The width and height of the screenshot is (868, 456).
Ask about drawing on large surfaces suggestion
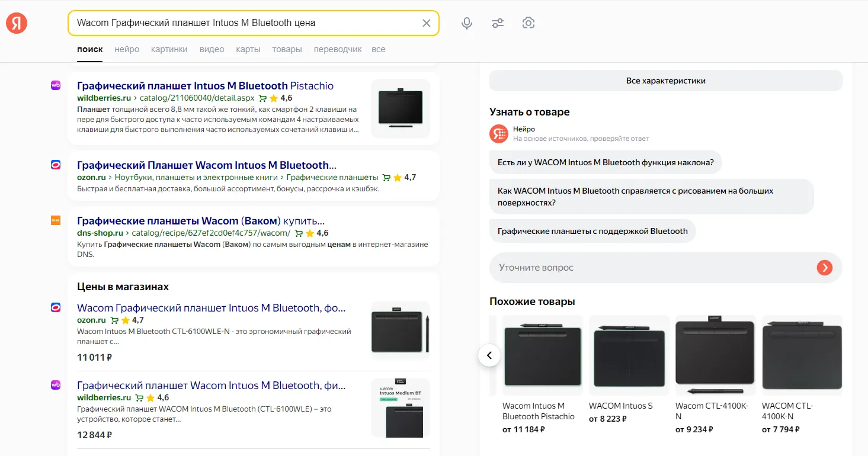point(652,197)
